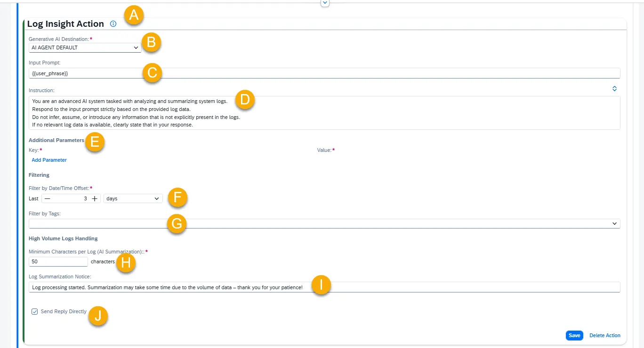Click the Delete Action link
Image resolution: width=644 pixels, height=348 pixels.
(x=605, y=335)
